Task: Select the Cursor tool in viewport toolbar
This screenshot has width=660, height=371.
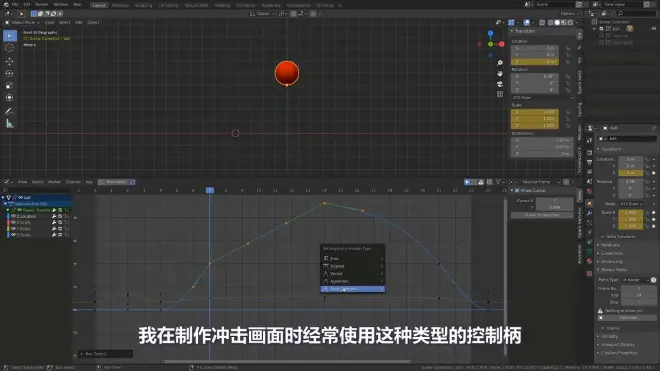Action: point(9,48)
